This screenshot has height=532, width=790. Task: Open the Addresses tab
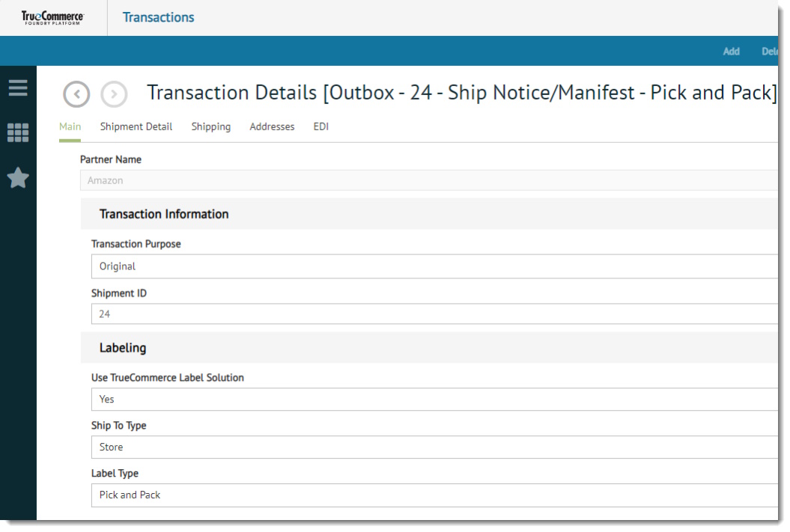pos(272,127)
